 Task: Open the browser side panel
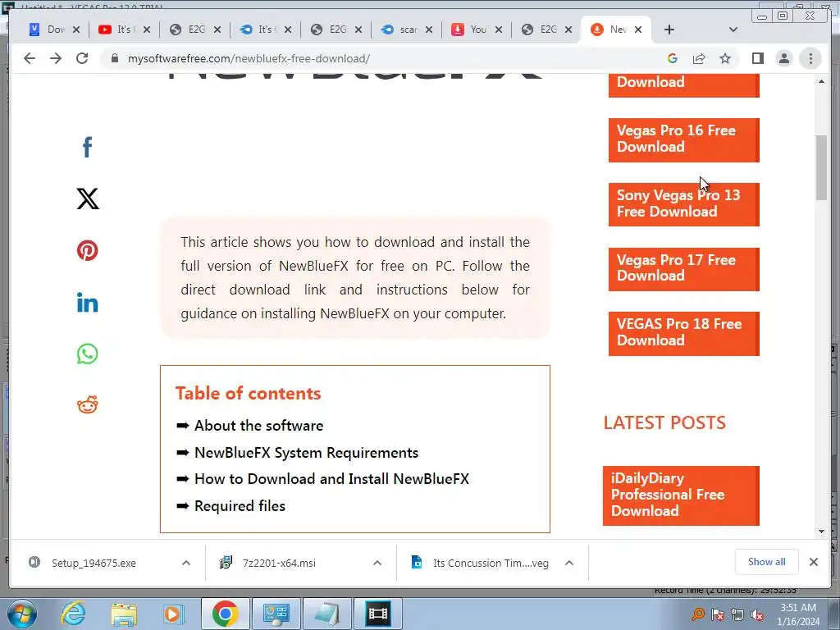click(x=757, y=58)
